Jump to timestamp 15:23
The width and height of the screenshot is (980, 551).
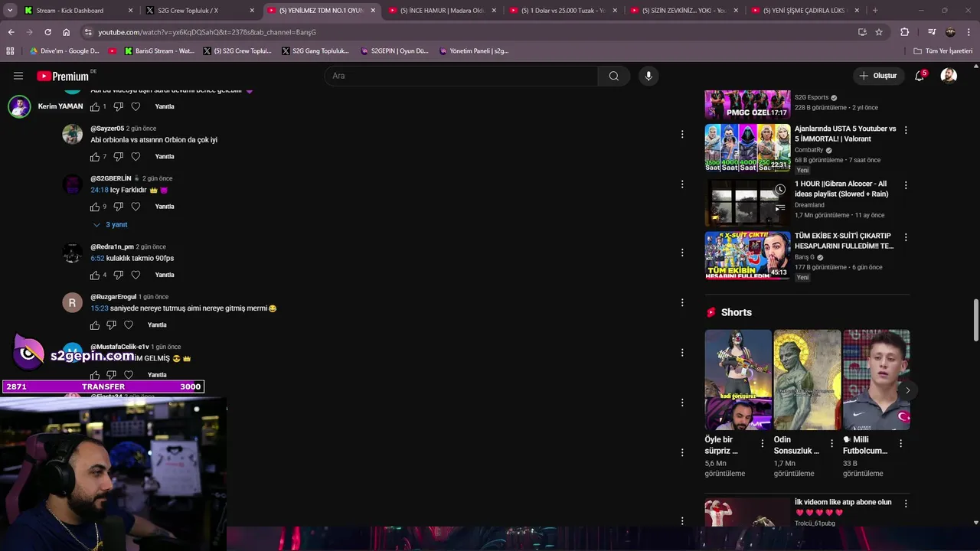[100, 308]
